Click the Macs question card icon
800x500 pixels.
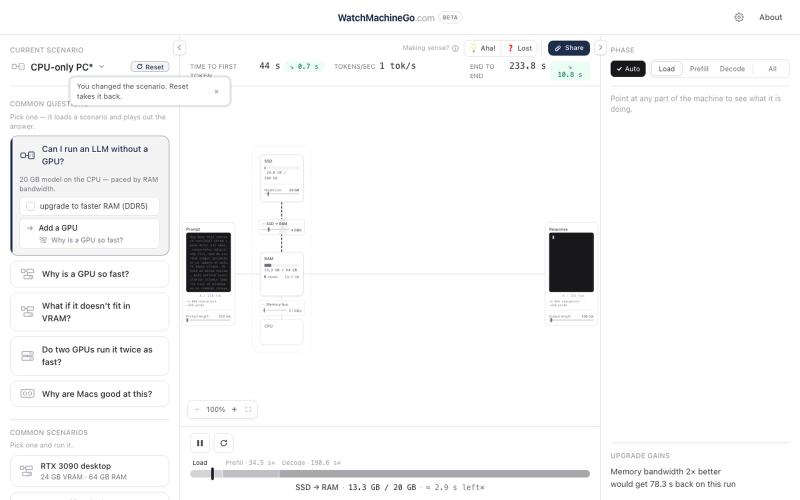[27, 393]
